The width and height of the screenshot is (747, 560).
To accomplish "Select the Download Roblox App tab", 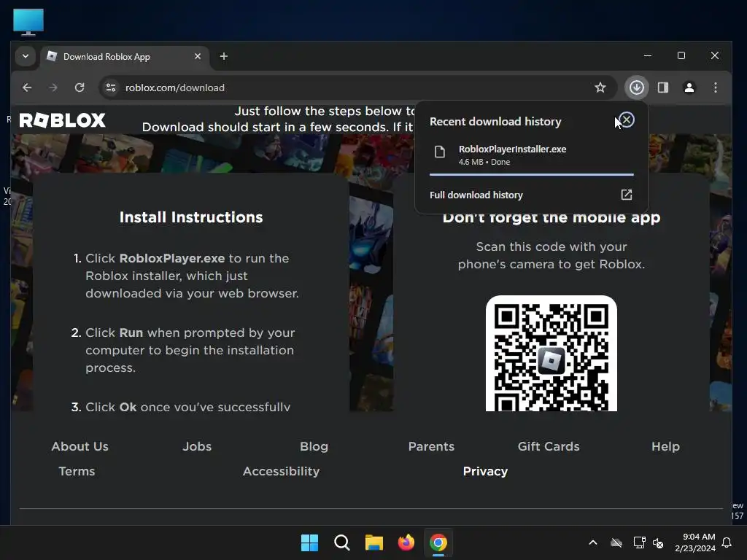I will point(125,57).
